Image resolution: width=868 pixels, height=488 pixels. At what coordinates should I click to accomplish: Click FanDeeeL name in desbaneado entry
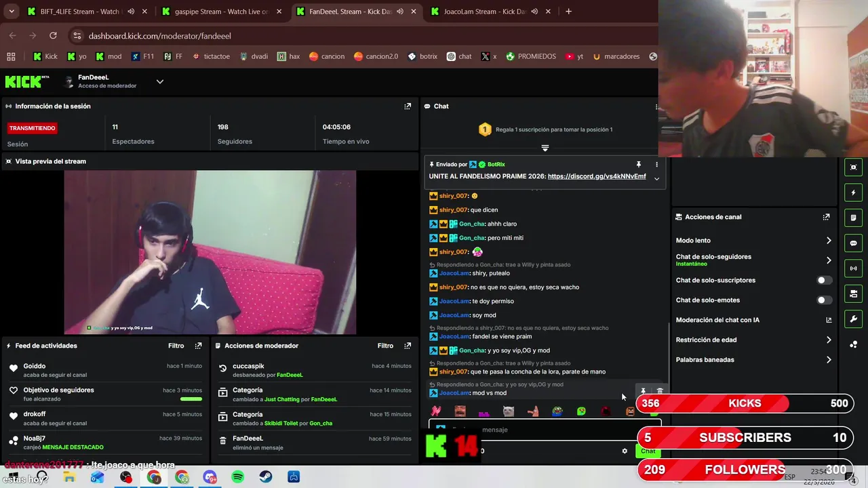[x=290, y=375]
